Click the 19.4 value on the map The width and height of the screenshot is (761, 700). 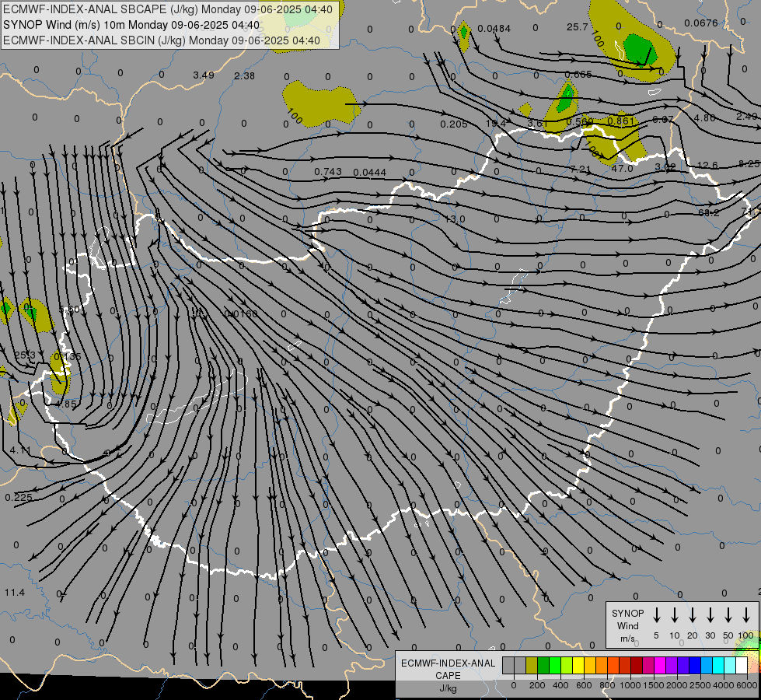point(496,124)
